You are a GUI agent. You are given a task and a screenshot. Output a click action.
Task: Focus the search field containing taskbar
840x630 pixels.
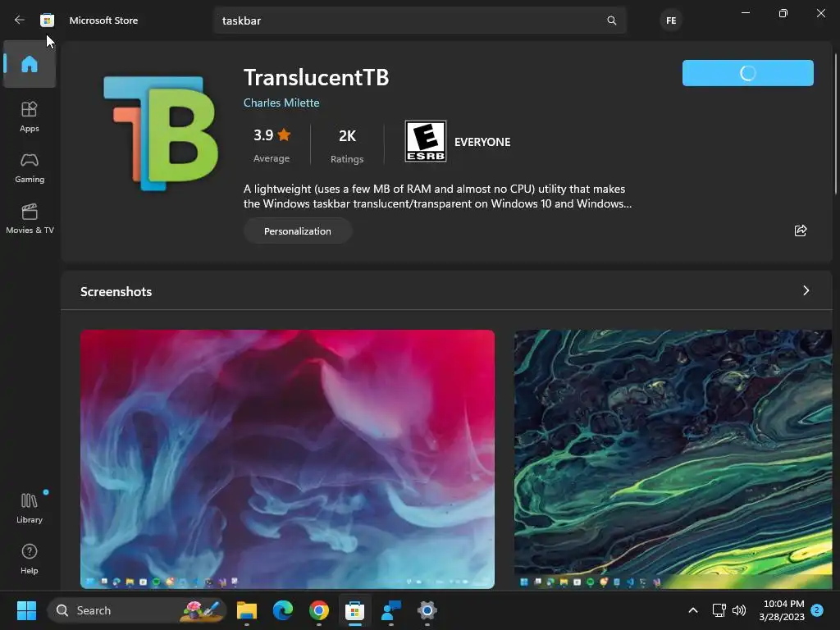420,21
